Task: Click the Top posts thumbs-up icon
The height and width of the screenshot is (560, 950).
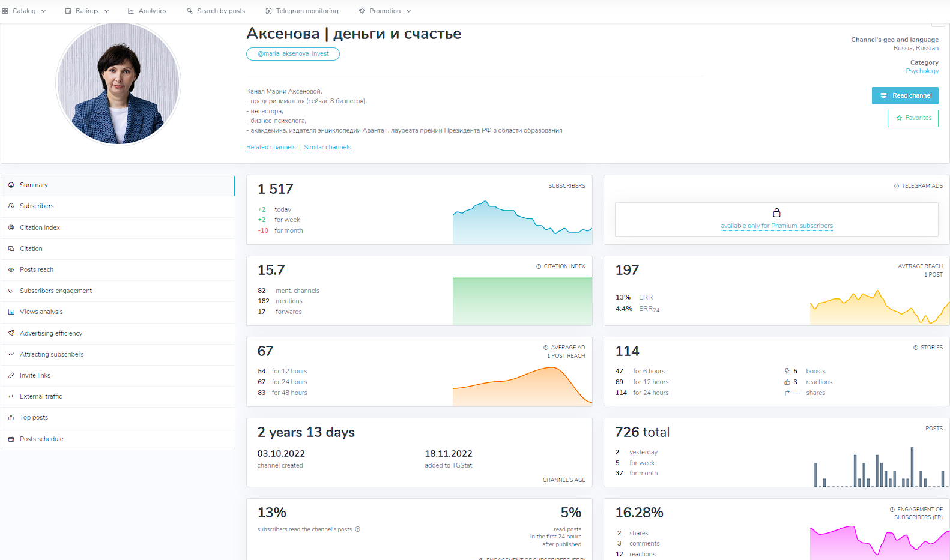Action: [11, 418]
